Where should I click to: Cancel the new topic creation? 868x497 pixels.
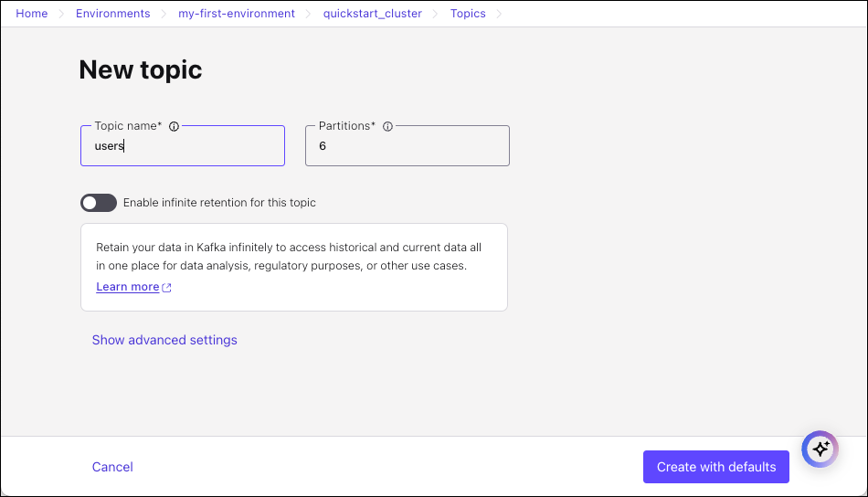[x=112, y=467]
